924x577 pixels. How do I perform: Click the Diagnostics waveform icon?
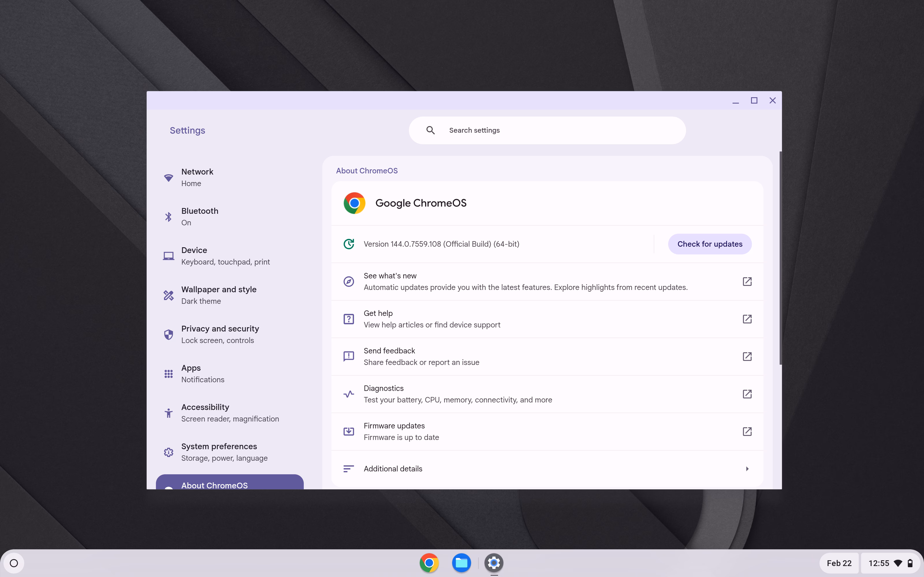coord(348,394)
